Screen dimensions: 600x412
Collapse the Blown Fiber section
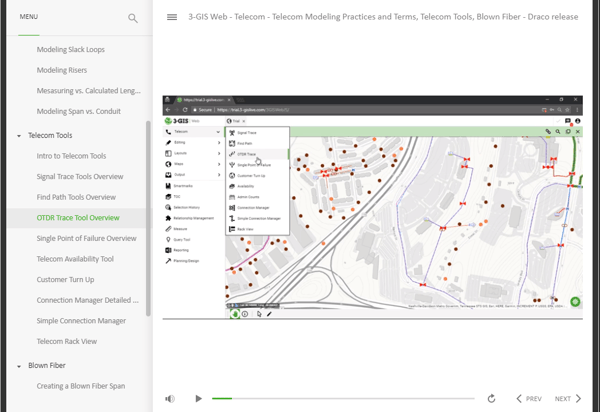pos(19,366)
